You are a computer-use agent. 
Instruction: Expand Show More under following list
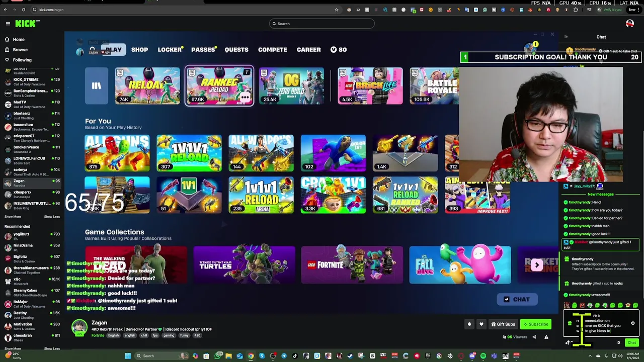13,217
